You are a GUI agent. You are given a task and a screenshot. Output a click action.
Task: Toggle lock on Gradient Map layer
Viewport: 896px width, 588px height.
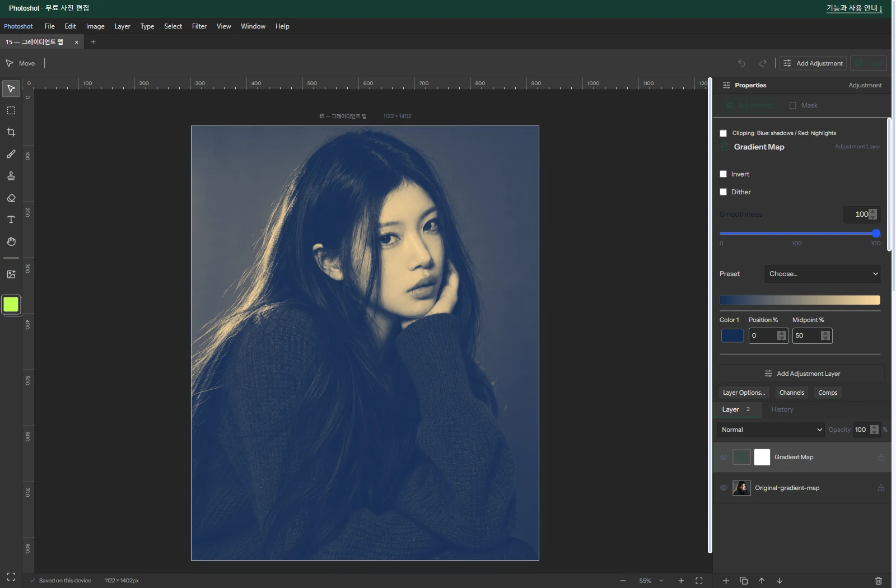(x=881, y=458)
